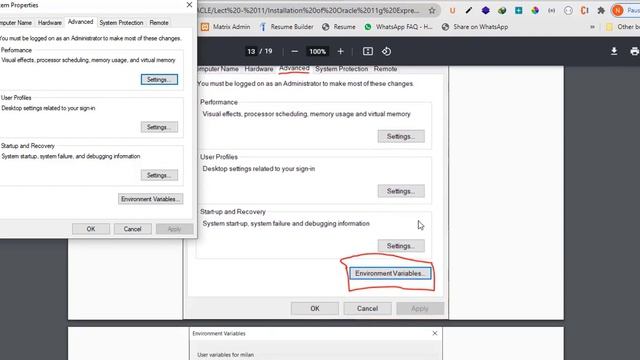Open the Share on WhatsApp bookmark
The image size is (640, 360).
(475, 27)
